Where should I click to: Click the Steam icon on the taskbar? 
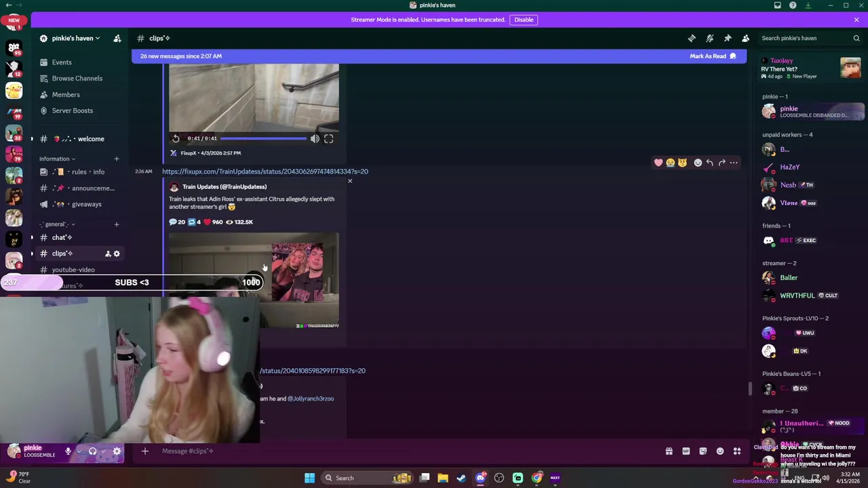click(x=461, y=478)
